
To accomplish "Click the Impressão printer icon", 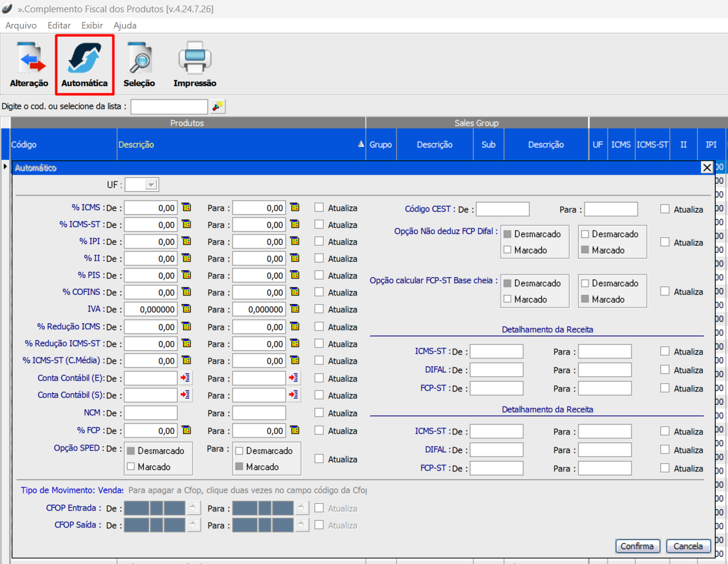I will 195,65.
